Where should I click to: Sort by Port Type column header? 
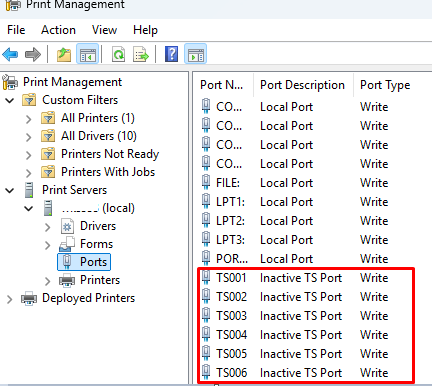coord(385,85)
